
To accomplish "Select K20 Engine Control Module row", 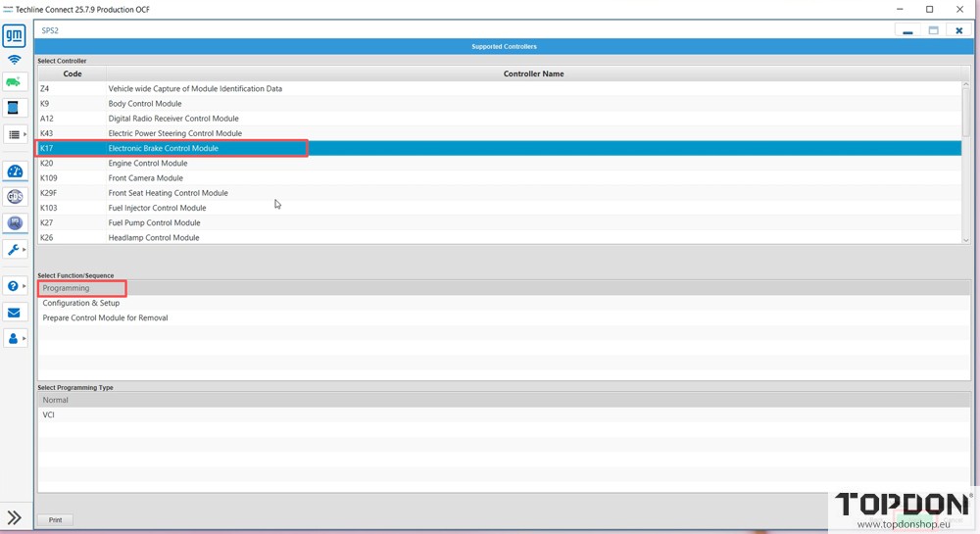I will pyautogui.click(x=147, y=164).
